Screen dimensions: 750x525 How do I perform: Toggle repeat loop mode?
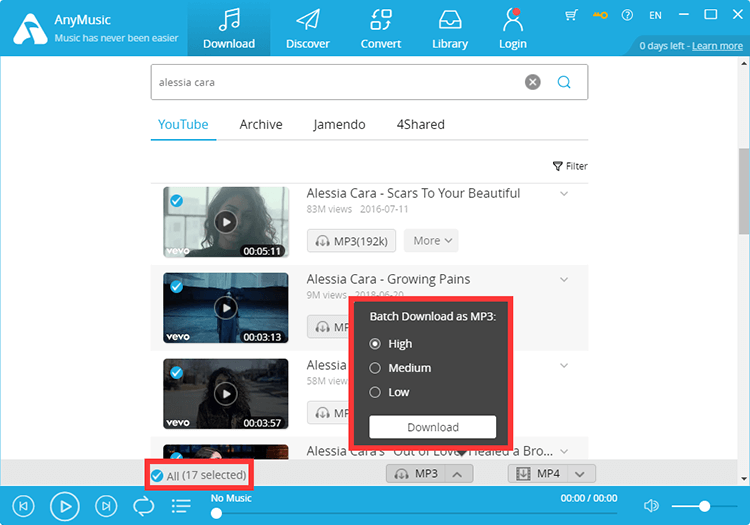[143, 506]
